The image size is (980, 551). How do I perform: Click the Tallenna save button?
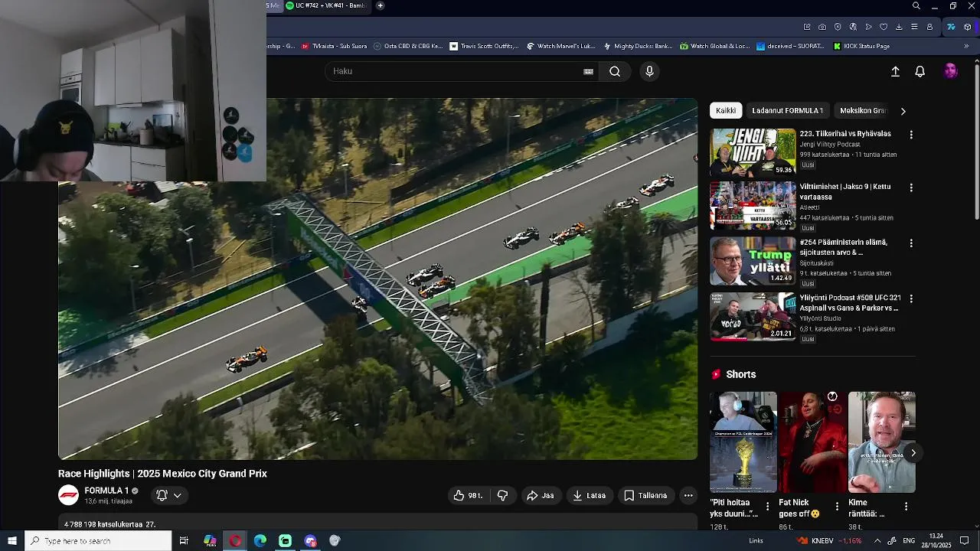pos(645,496)
